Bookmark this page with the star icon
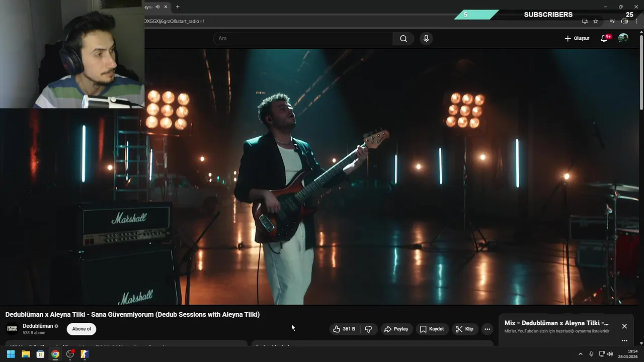Screen dimensions: 644x362 click(596, 21)
